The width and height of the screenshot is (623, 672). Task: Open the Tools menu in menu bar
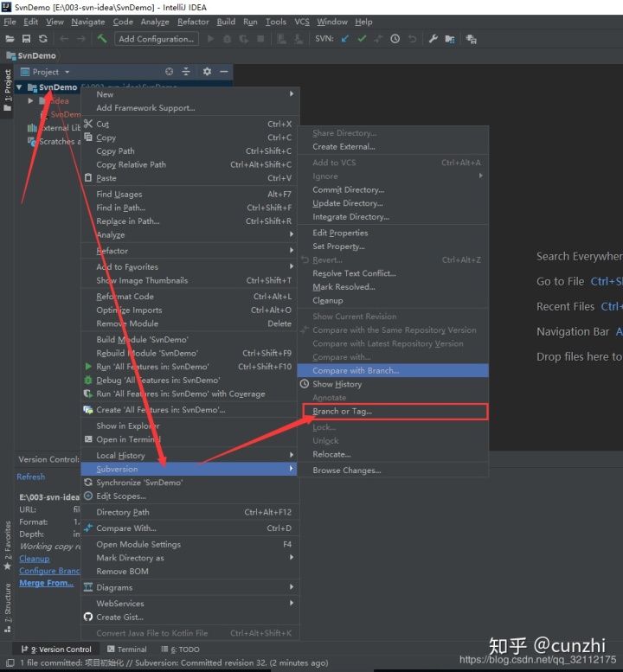276,22
